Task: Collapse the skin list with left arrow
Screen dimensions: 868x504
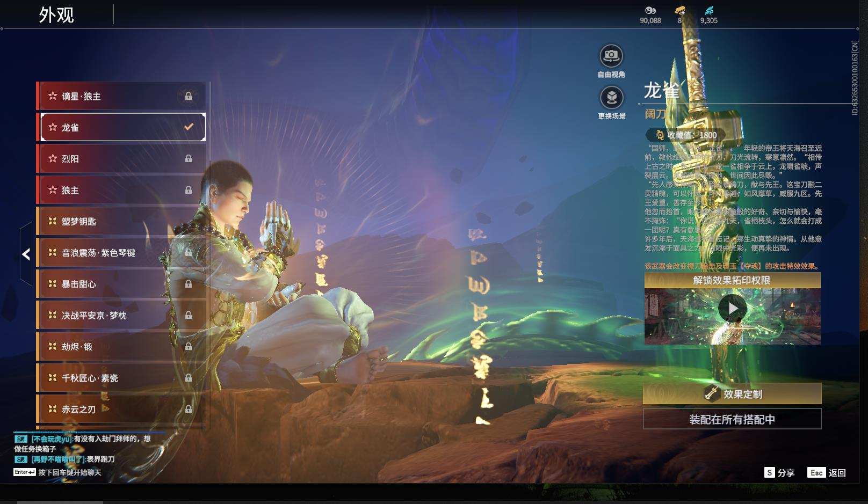Action: point(26,254)
